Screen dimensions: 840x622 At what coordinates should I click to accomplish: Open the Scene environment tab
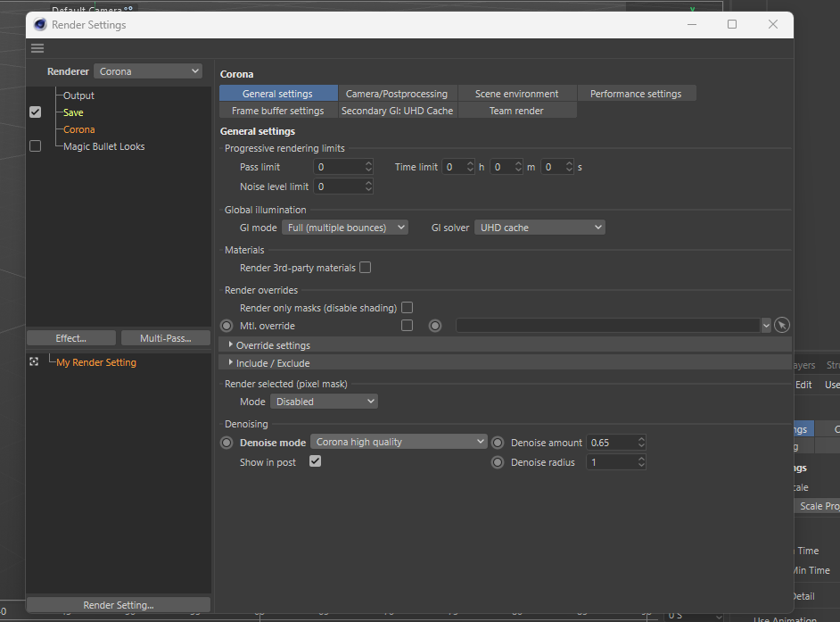(517, 94)
